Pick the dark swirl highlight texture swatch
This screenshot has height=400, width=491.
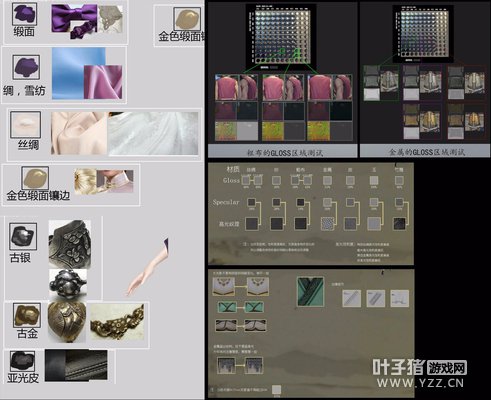[399, 224]
